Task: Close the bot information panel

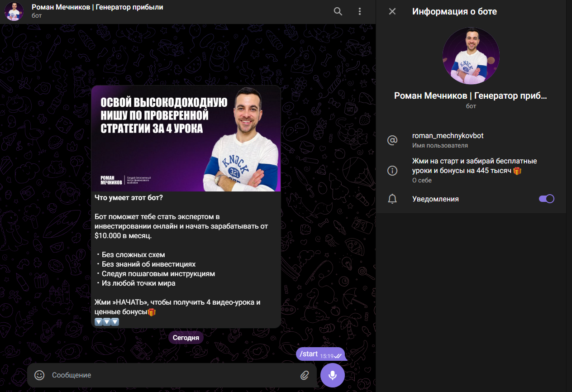Action: pyautogui.click(x=392, y=11)
